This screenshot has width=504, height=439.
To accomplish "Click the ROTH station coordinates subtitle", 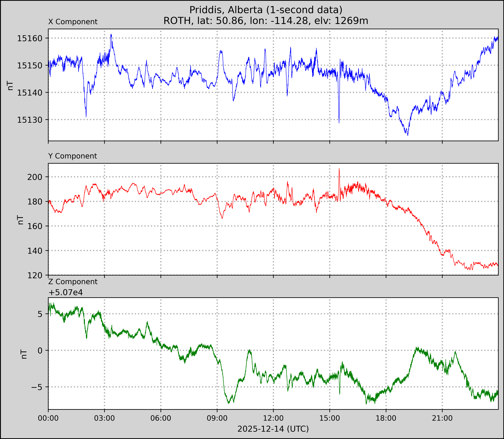I will 266,21.
